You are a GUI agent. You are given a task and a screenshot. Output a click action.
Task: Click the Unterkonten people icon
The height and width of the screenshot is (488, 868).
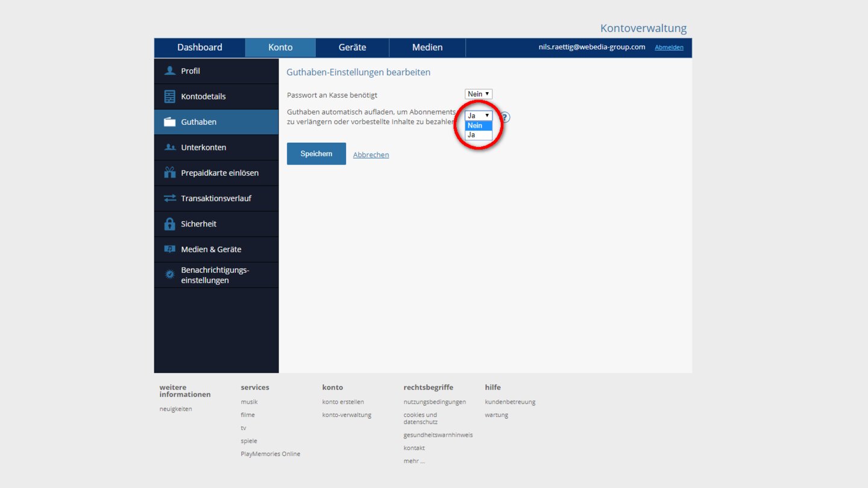(170, 147)
